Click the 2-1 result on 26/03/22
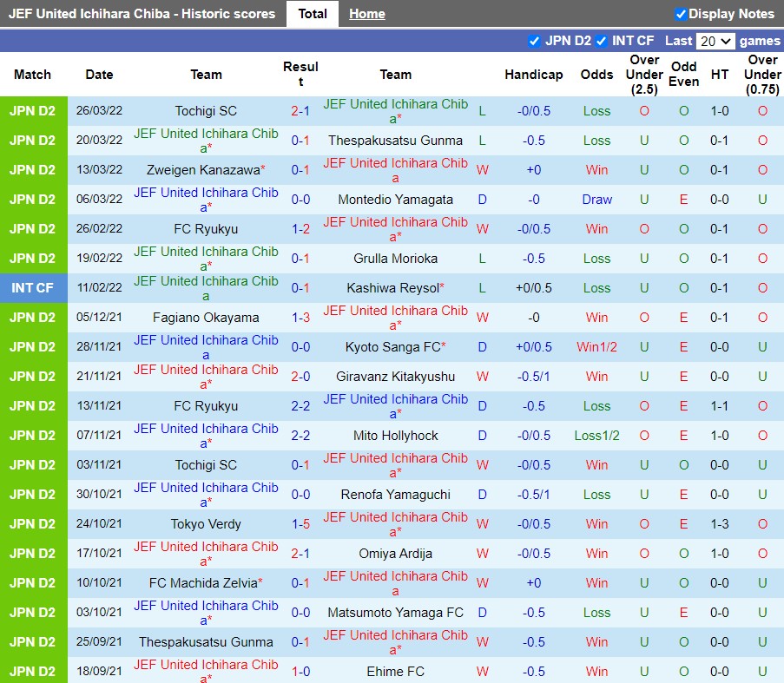 pyautogui.click(x=300, y=111)
